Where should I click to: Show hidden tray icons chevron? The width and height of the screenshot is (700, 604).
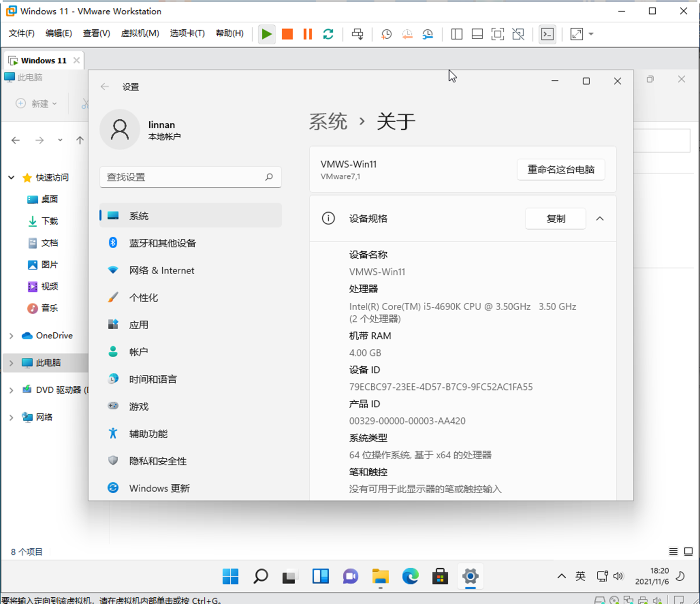561,576
